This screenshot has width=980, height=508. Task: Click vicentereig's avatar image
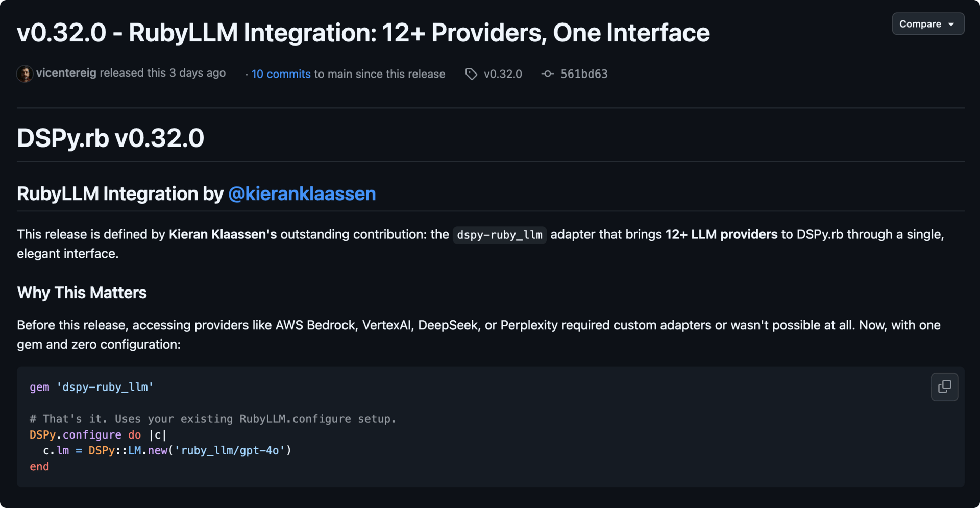(24, 74)
